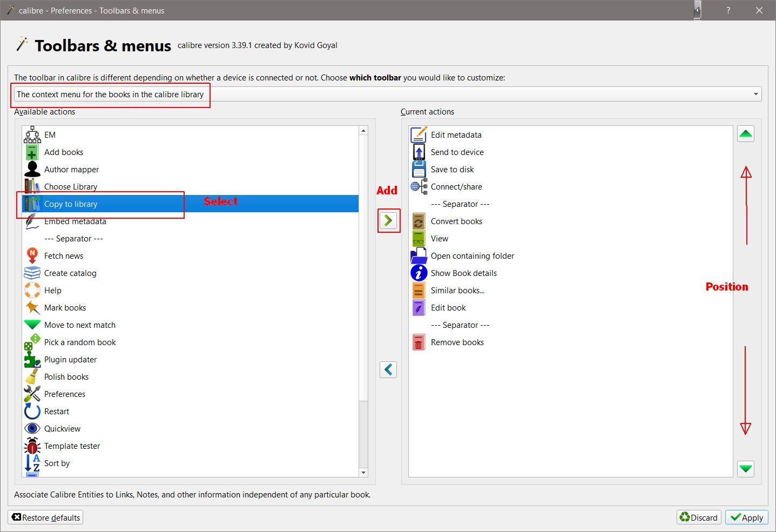Click the Fetch news icon
Image resolution: width=776 pixels, height=532 pixels.
(32, 255)
